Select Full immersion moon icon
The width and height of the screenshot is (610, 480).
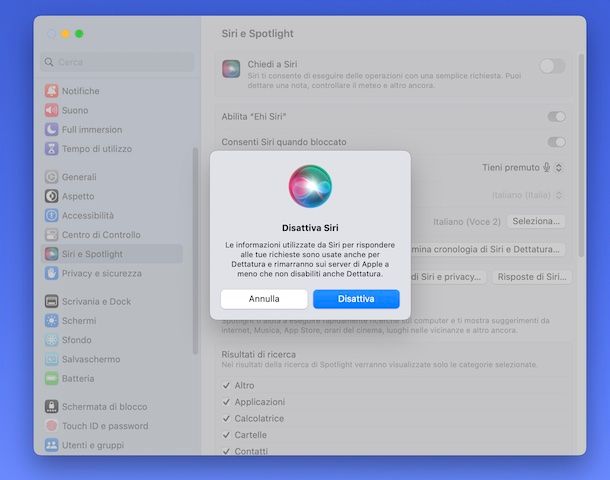point(51,130)
